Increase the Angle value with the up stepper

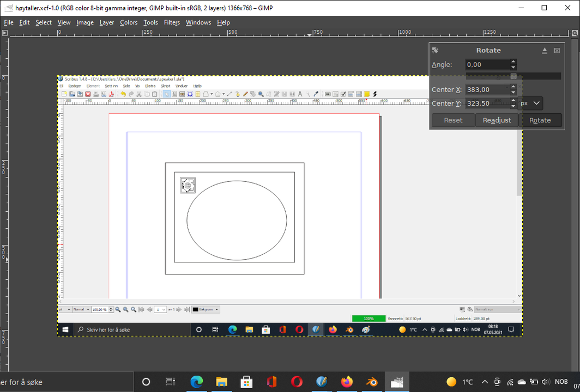513,62
